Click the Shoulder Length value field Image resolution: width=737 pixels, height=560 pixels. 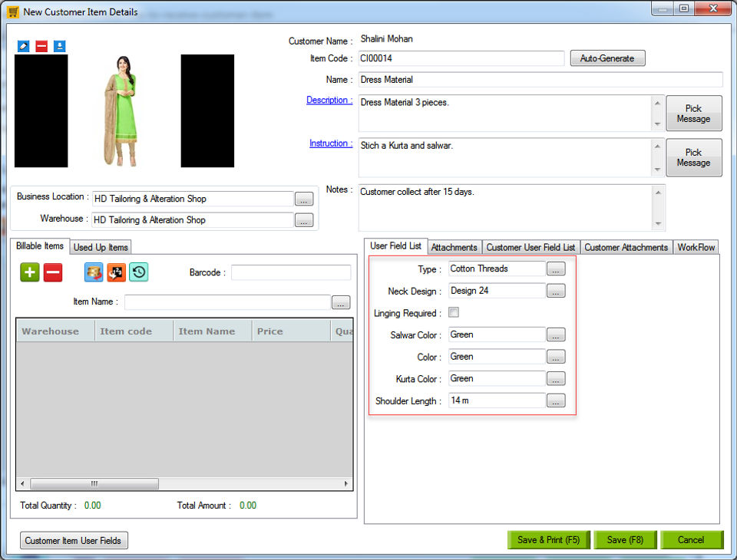[x=497, y=400]
